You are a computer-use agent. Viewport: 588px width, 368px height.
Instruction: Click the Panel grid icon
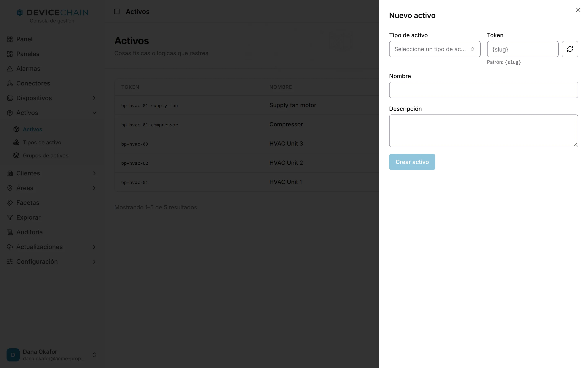tap(10, 39)
